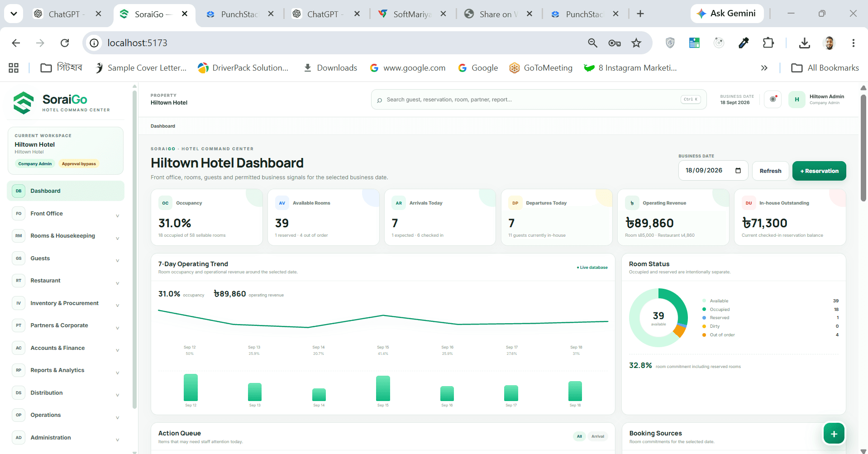This screenshot has width=868, height=454.
Task: Click the Dashboard breadcrumb
Action: tap(163, 126)
